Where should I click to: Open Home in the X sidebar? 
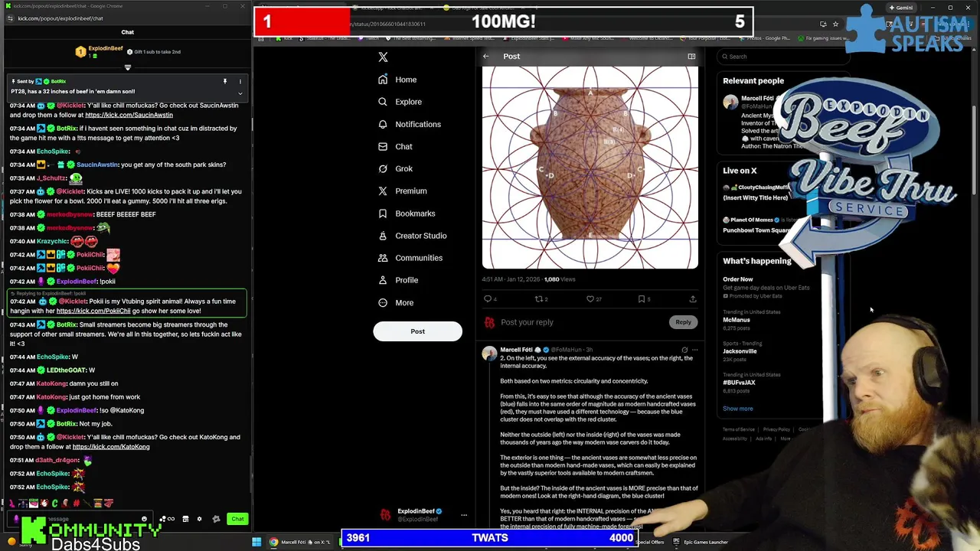tap(397, 80)
